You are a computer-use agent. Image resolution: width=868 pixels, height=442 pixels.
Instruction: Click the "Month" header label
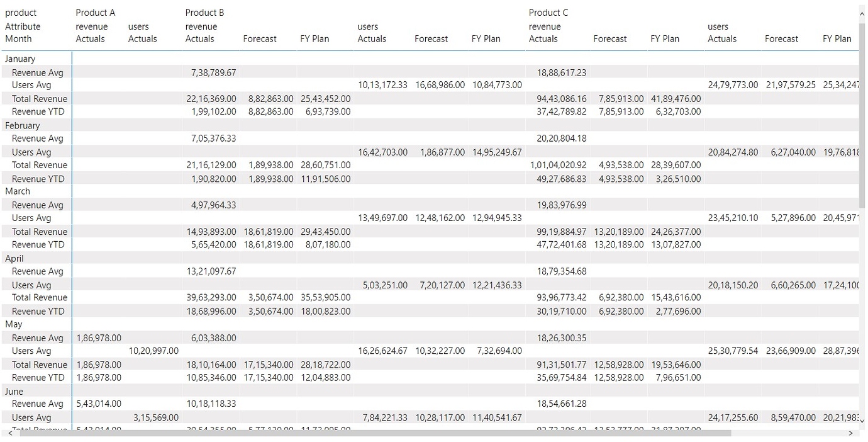pos(19,38)
